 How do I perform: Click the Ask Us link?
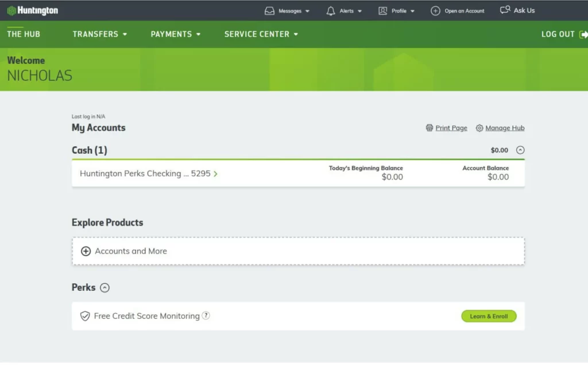[x=524, y=10]
